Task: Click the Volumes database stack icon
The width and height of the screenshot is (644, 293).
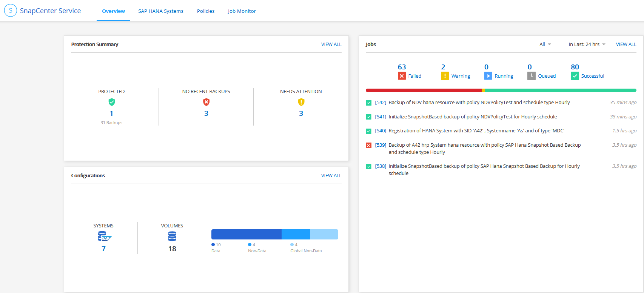Action: [x=172, y=236]
